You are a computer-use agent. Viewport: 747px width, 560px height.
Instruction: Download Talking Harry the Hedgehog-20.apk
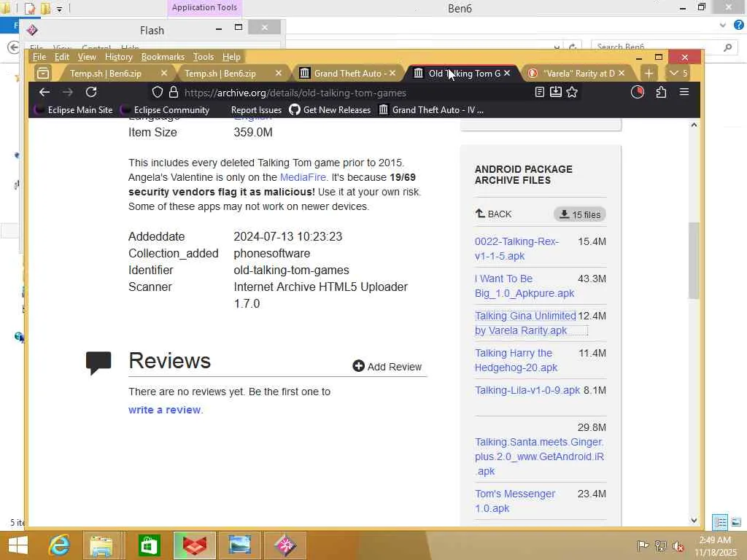pyautogui.click(x=516, y=360)
